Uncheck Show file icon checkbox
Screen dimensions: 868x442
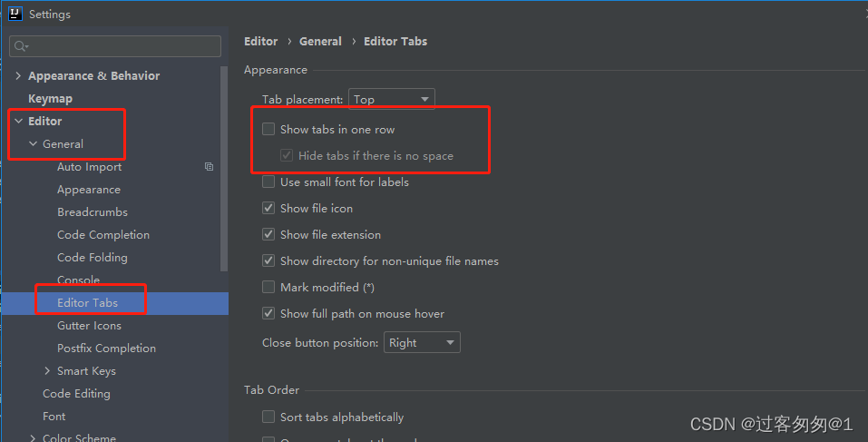[268, 208]
